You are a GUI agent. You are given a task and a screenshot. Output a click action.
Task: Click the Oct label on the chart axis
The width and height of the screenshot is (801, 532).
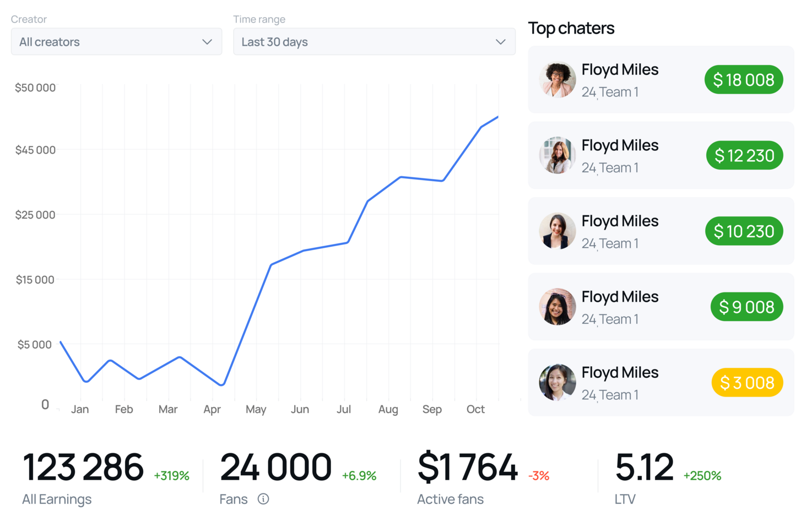pyautogui.click(x=475, y=409)
